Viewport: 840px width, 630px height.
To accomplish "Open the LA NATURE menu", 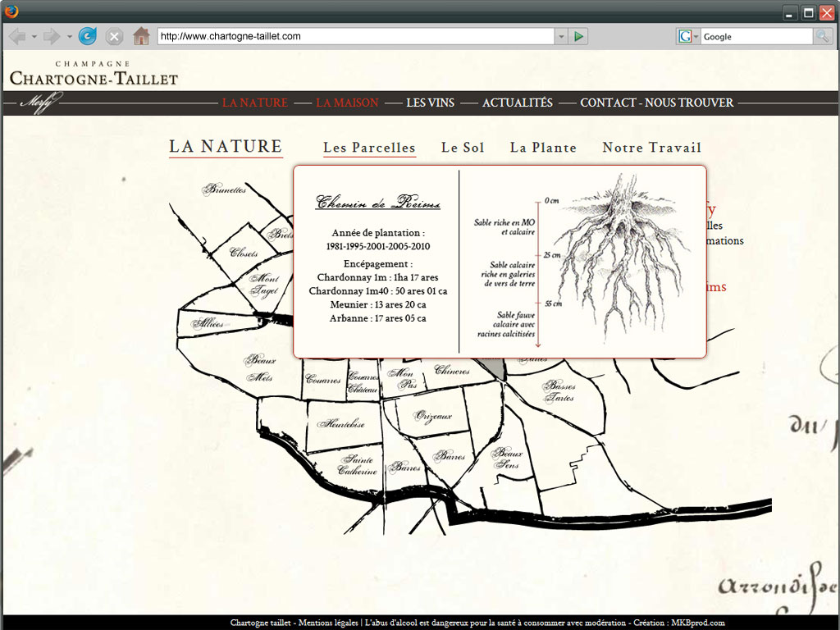I will coord(255,103).
